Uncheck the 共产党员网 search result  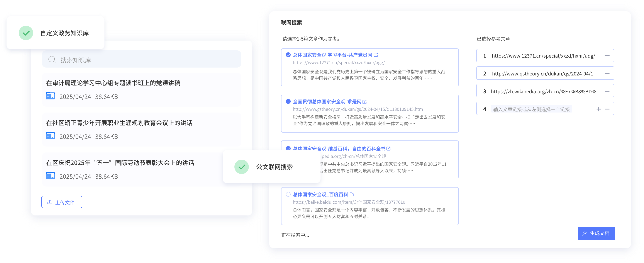click(288, 55)
